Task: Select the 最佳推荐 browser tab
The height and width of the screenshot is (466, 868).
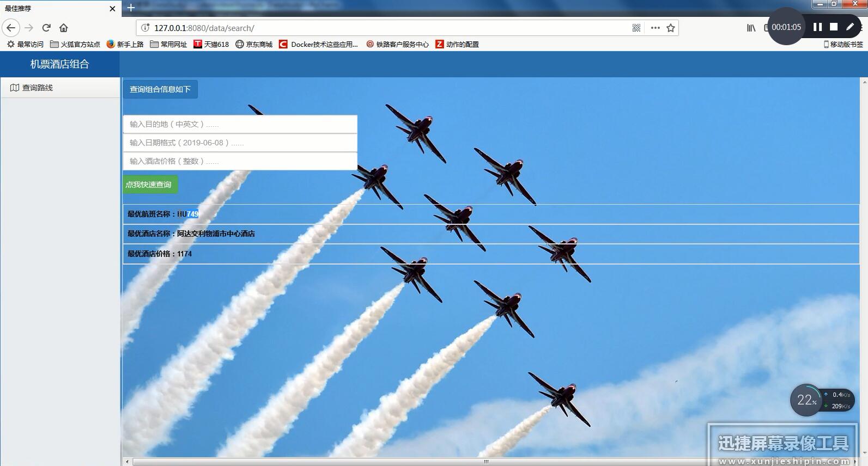Action: pos(60,9)
